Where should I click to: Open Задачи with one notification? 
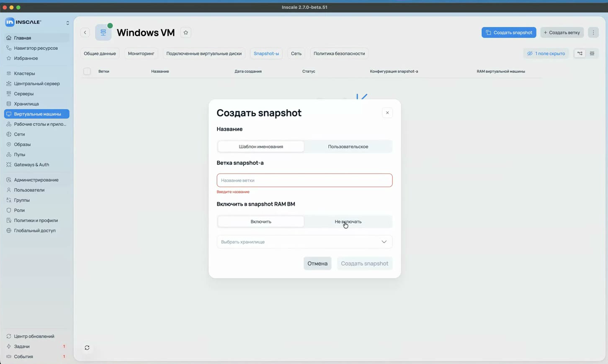click(37, 346)
